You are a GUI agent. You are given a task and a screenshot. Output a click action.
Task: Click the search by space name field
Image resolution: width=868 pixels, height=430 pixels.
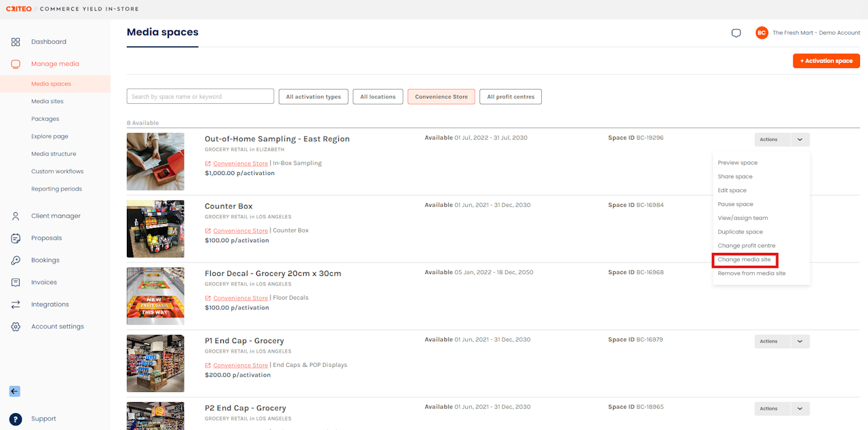pos(200,97)
